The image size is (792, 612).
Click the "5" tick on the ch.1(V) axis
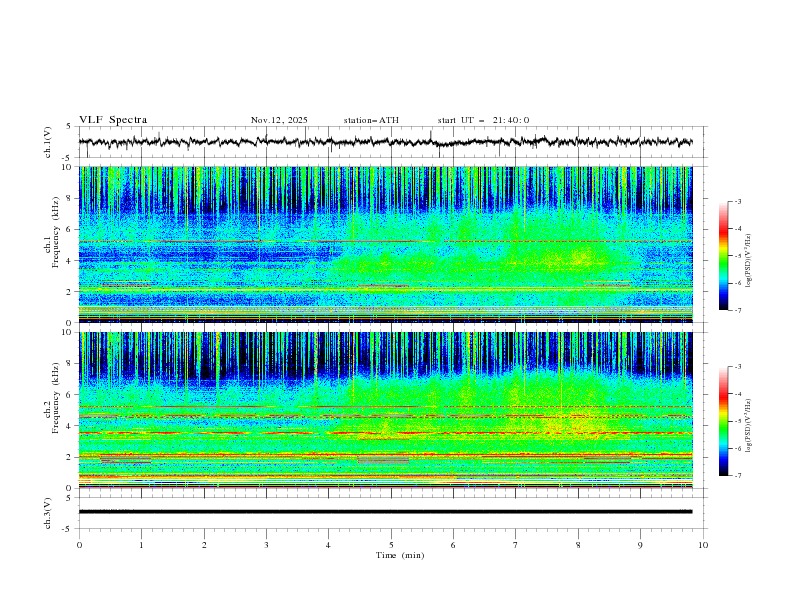tap(71, 127)
